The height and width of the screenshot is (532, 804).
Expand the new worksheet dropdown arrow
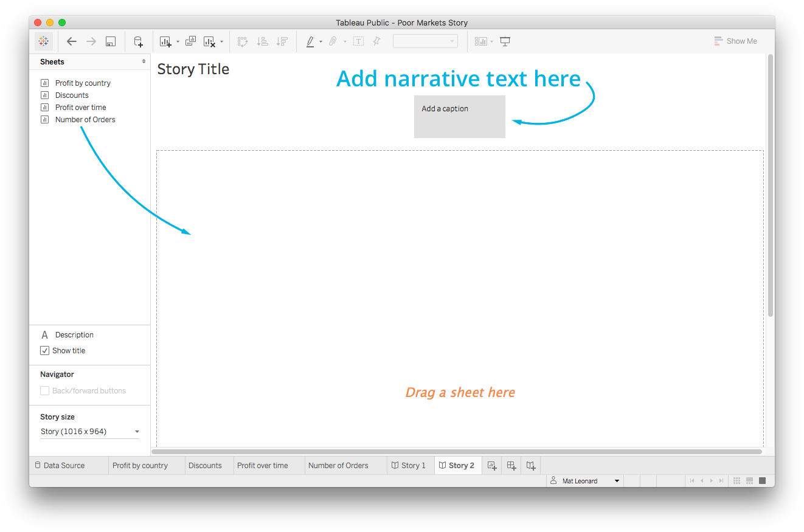point(178,42)
